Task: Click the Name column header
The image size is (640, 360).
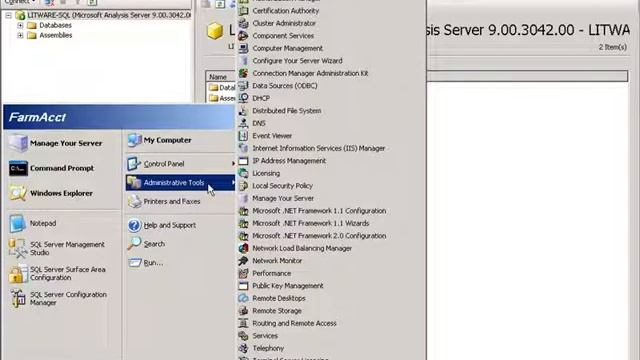Action: pos(221,77)
